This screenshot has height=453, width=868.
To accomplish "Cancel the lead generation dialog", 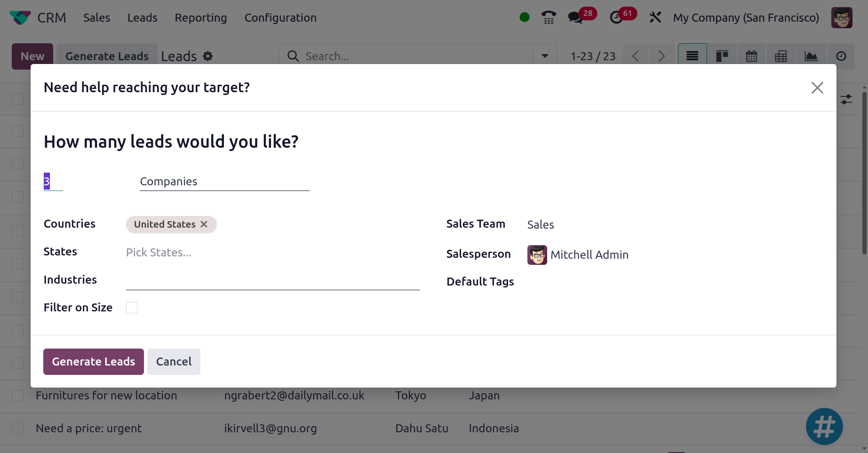I will tap(174, 362).
